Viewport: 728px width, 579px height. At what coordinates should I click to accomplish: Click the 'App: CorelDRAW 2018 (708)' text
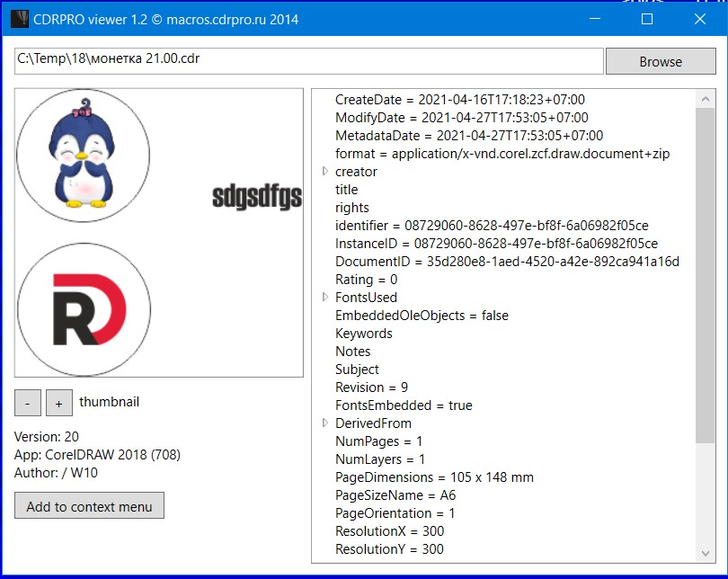(x=97, y=455)
